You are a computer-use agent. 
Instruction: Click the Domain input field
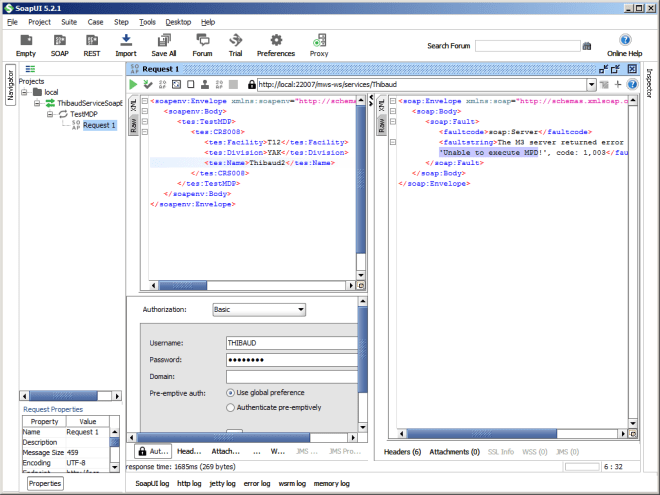tap(292, 376)
